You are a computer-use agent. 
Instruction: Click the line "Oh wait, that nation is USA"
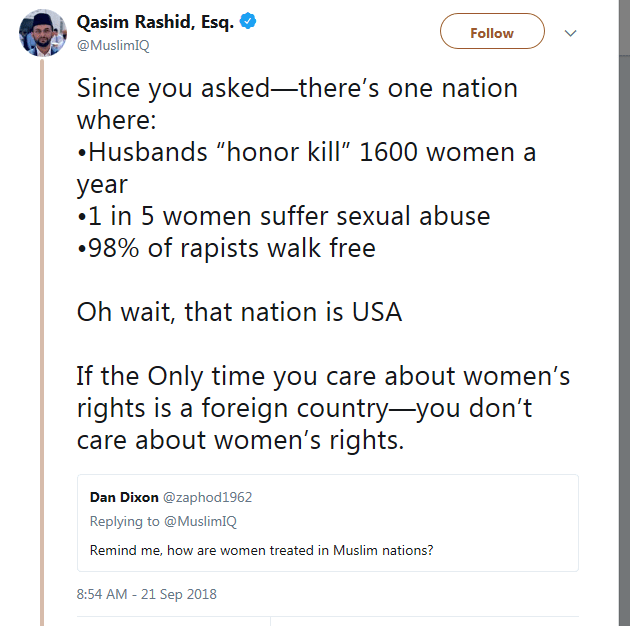pyautogui.click(x=239, y=311)
